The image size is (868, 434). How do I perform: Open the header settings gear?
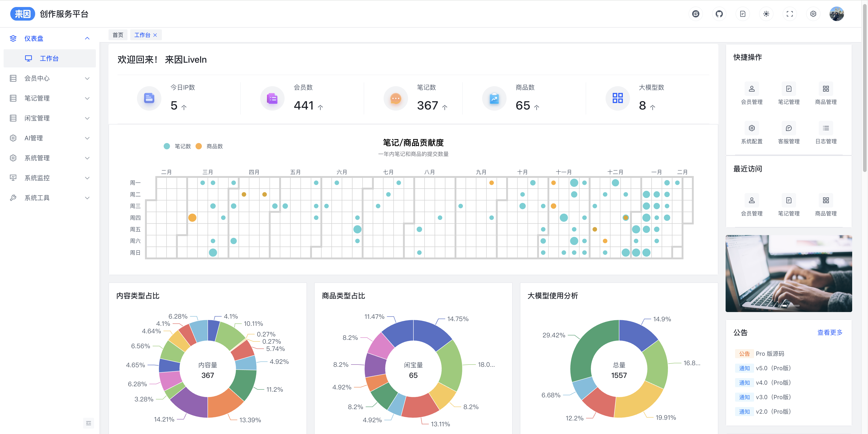click(813, 14)
